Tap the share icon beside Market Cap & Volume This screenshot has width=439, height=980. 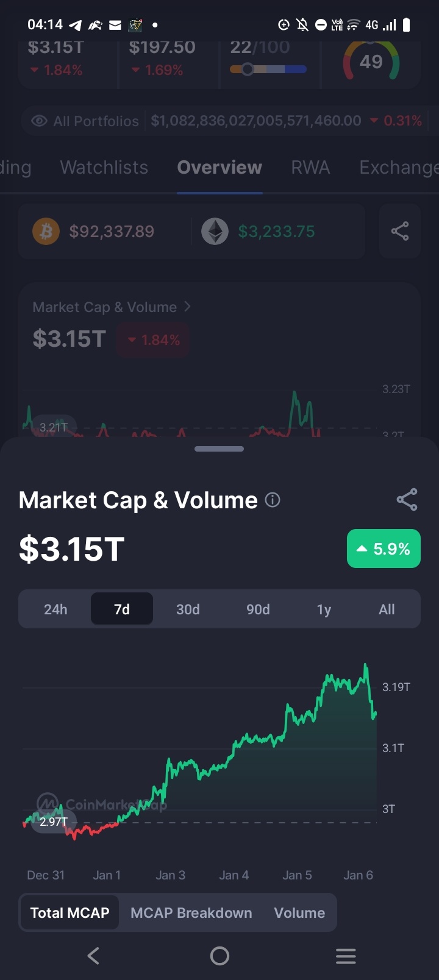click(x=407, y=500)
